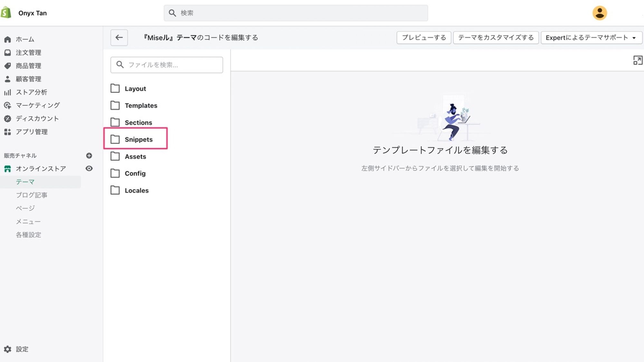Image resolution: width=644 pixels, height=362 pixels.
Task: Click the Layout folder icon
Action: point(115,88)
